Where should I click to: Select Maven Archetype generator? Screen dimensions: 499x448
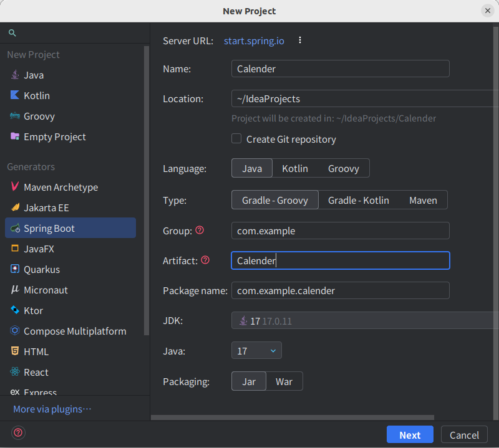tap(70, 187)
